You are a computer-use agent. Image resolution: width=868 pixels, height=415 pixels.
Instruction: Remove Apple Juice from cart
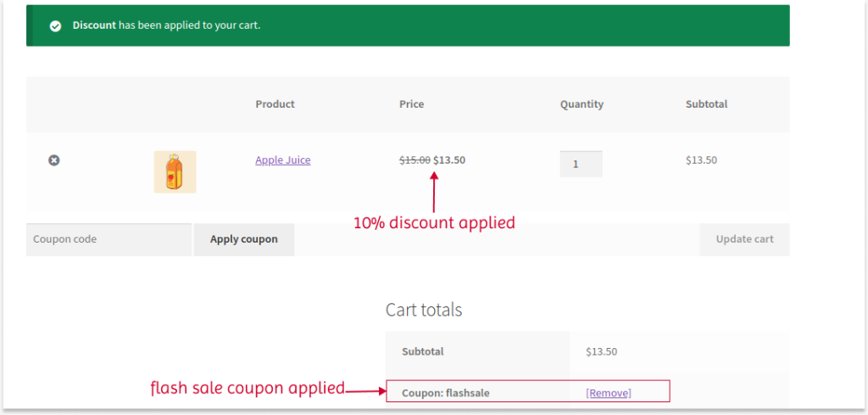coord(53,160)
